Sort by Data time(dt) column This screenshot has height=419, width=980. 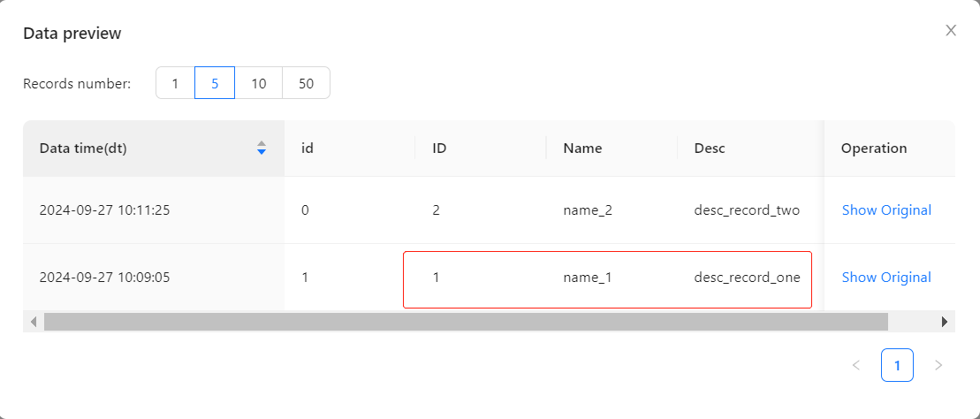tap(261, 149)
